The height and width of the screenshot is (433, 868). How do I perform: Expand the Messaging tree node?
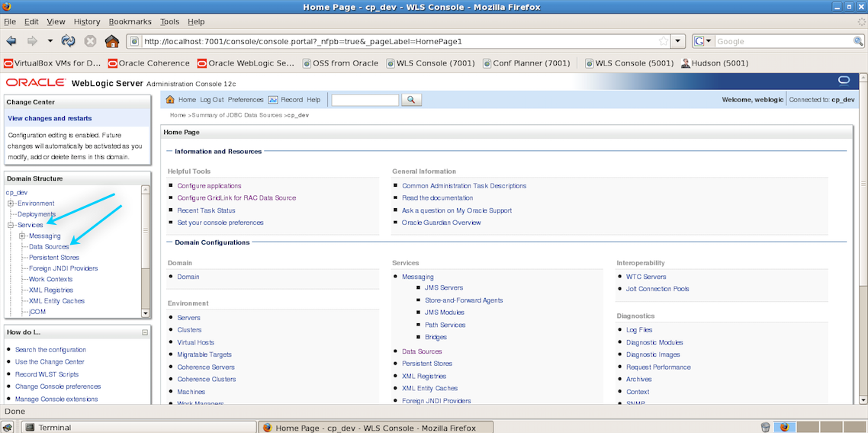22,236
